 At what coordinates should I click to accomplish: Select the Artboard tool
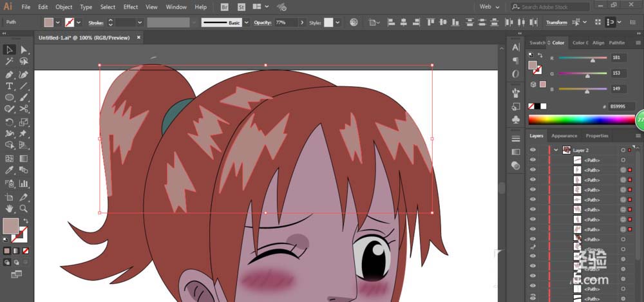pos(9,197)
